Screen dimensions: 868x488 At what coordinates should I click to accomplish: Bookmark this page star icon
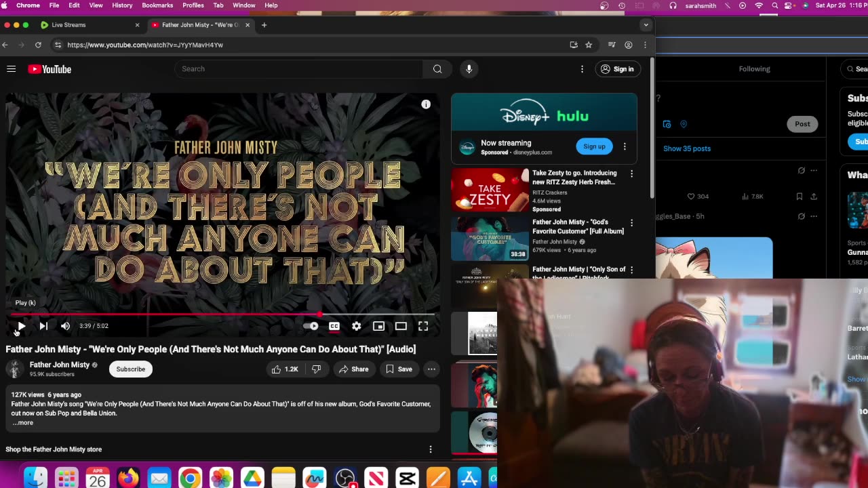pos(589,45)
